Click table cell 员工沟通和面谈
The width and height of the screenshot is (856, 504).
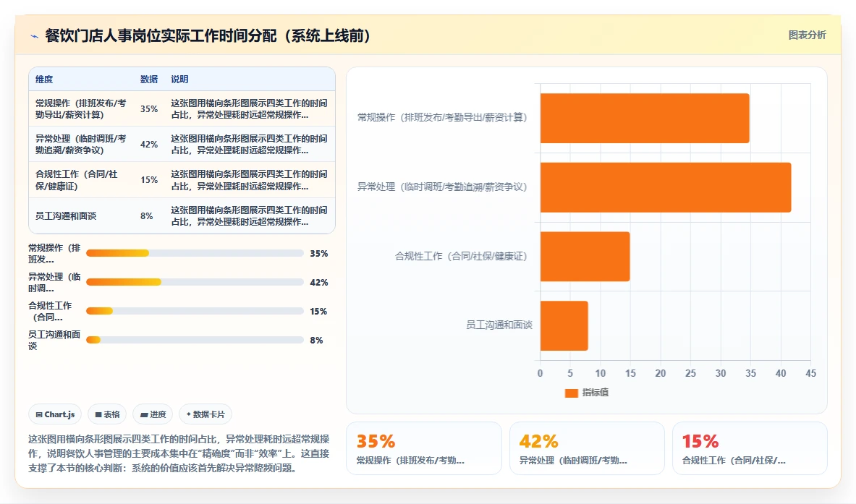pyautogui.click(x=66, y=216)
